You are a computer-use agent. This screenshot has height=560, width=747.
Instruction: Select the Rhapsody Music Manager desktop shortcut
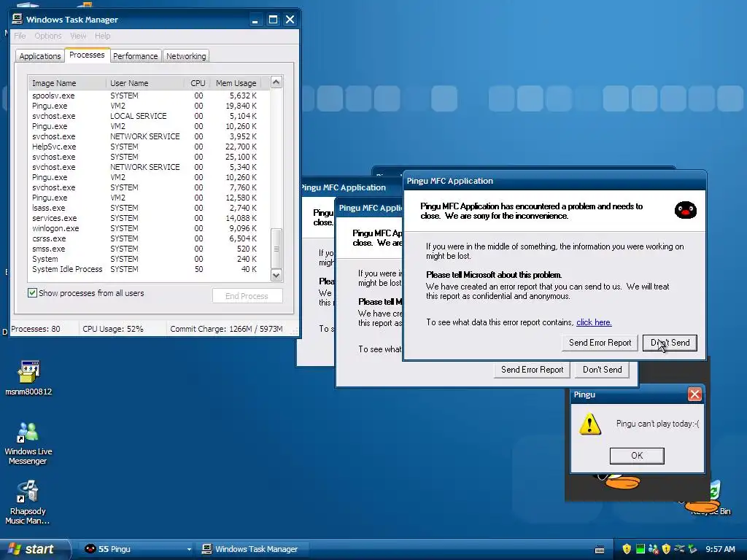[x=28, y=502]
